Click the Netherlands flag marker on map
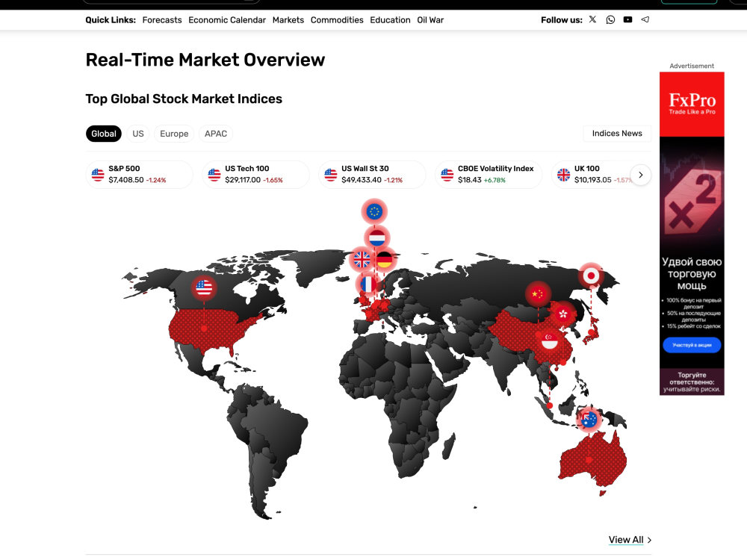This screenshot has height=560, width=747. [x=377, y=237]
